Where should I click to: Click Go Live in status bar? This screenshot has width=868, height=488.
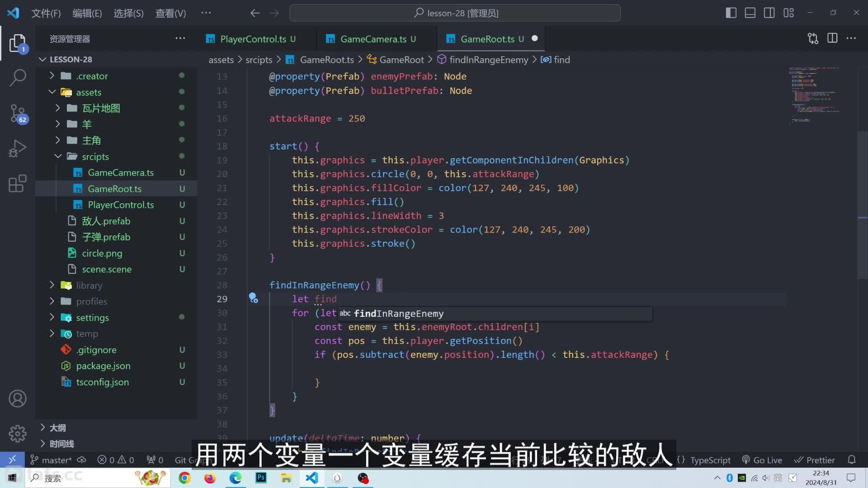[762, 460]
